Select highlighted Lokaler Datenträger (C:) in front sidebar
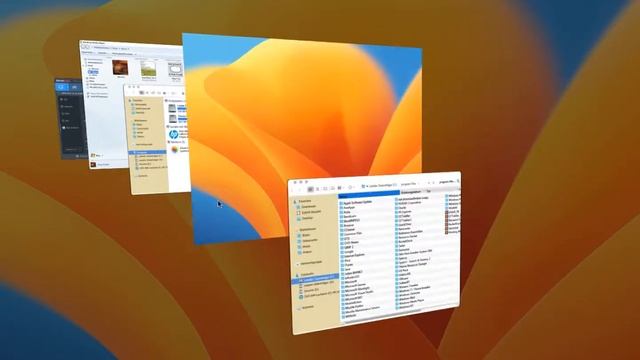 [x=316, y=280]
